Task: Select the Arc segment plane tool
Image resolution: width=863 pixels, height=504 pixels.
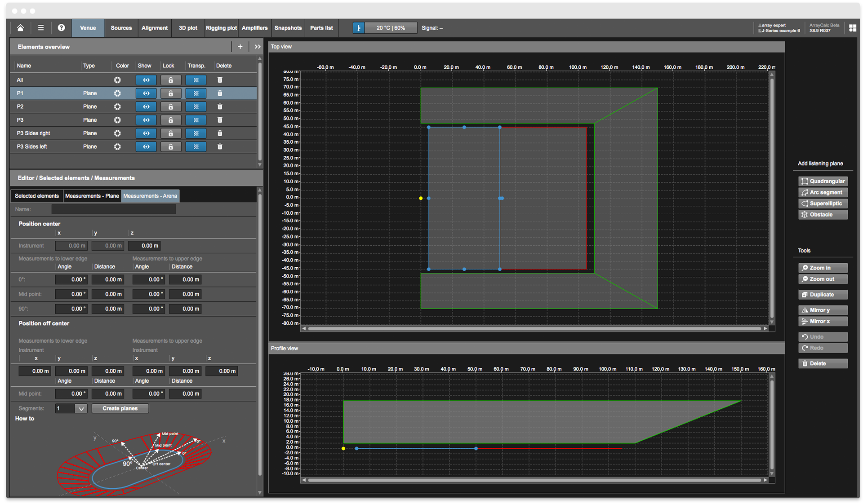Action: coord(823,193)
